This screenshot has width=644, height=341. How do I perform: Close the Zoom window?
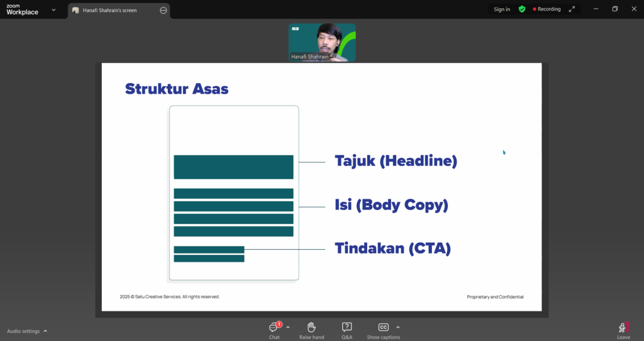(x=634, y=9)
